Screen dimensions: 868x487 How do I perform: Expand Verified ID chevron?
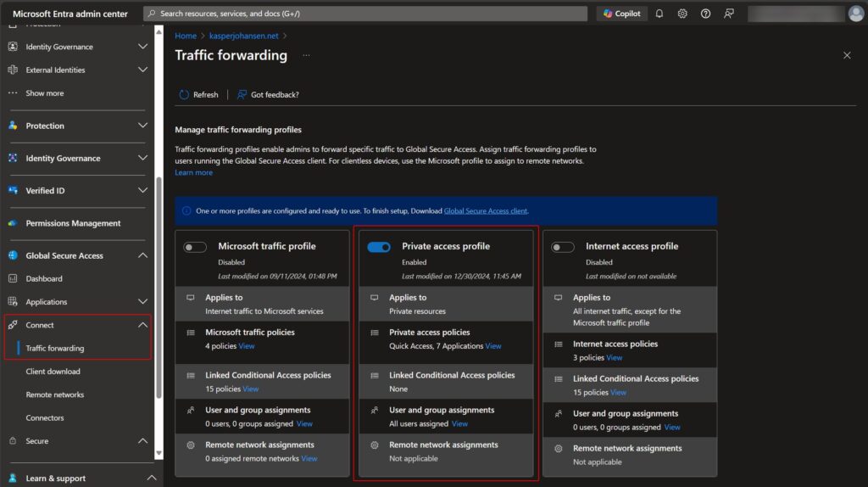(x=142, y=191)
